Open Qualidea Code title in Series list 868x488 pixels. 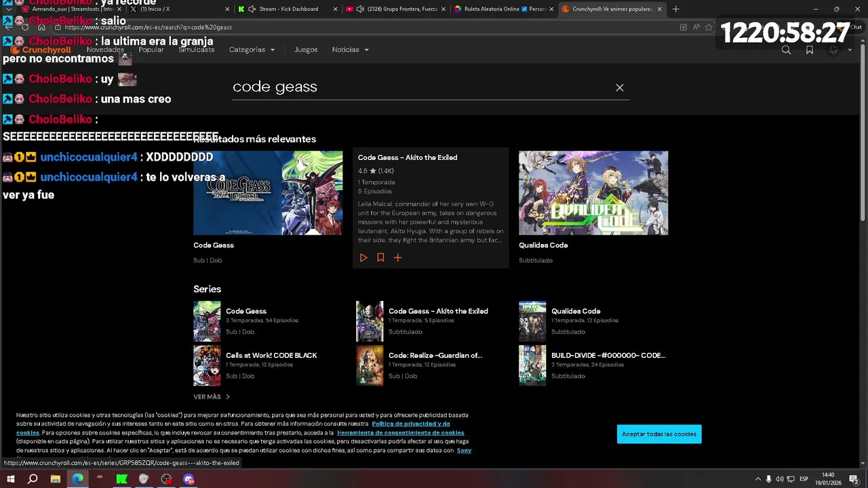coord(576,311)
